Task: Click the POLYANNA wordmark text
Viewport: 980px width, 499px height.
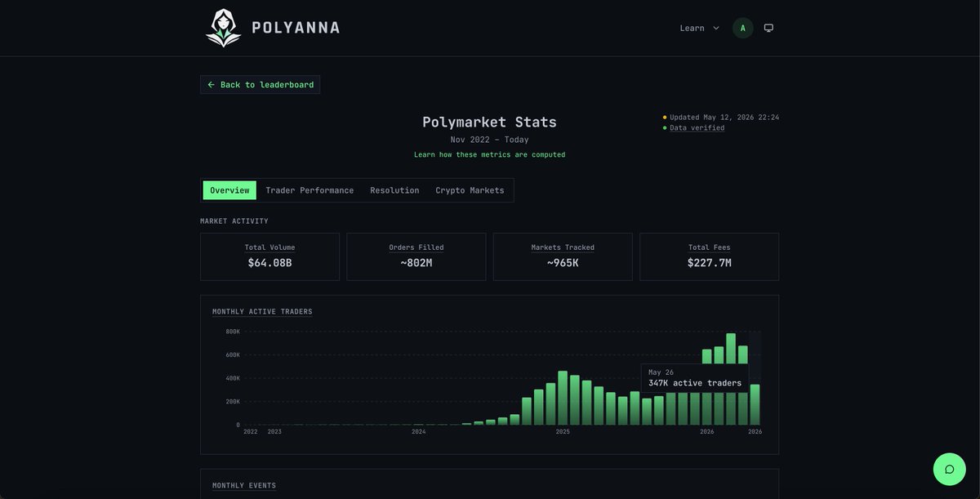Action: tap(296, 28)
